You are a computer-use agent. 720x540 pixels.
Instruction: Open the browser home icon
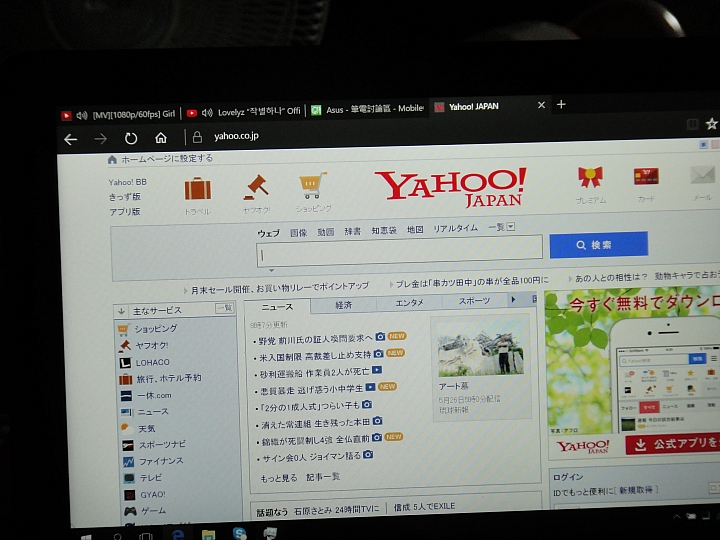[x=161, y=137]
